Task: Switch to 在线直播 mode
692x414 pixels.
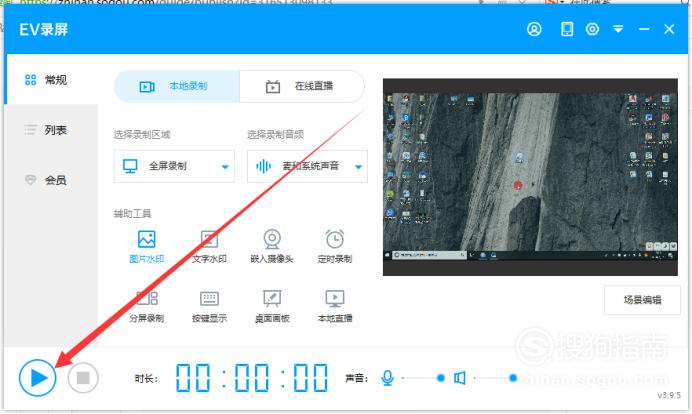Action: (x=302, y=86)
